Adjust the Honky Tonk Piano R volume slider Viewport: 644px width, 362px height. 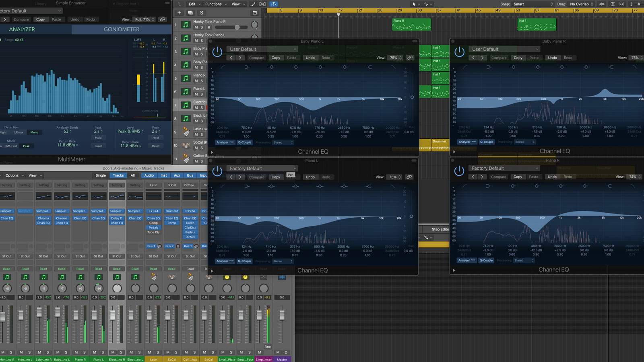click(x=237, y=27)
